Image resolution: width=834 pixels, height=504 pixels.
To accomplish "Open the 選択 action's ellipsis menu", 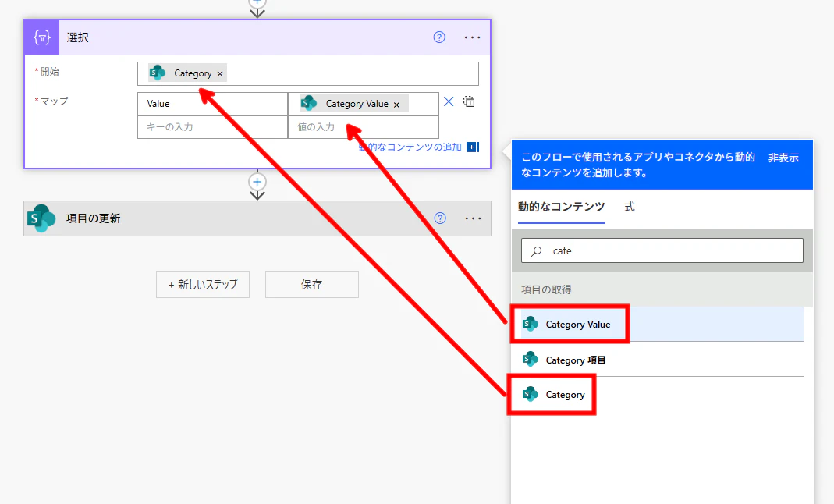I will point(472,37).
